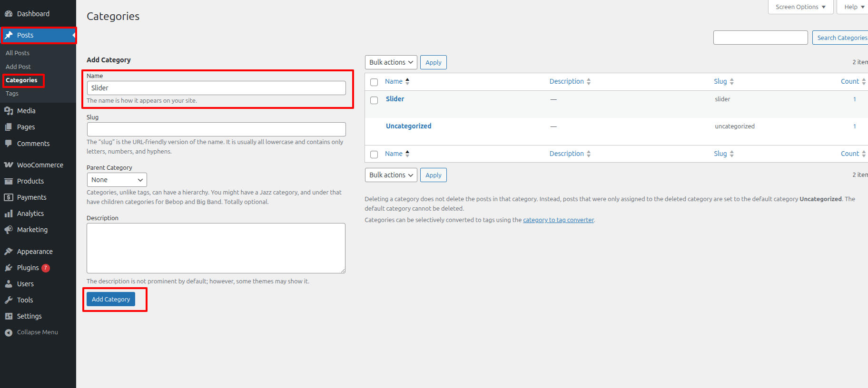Expand the Screen Options panel
Viewport: 868px width, 388px height.
click(800, 7)
